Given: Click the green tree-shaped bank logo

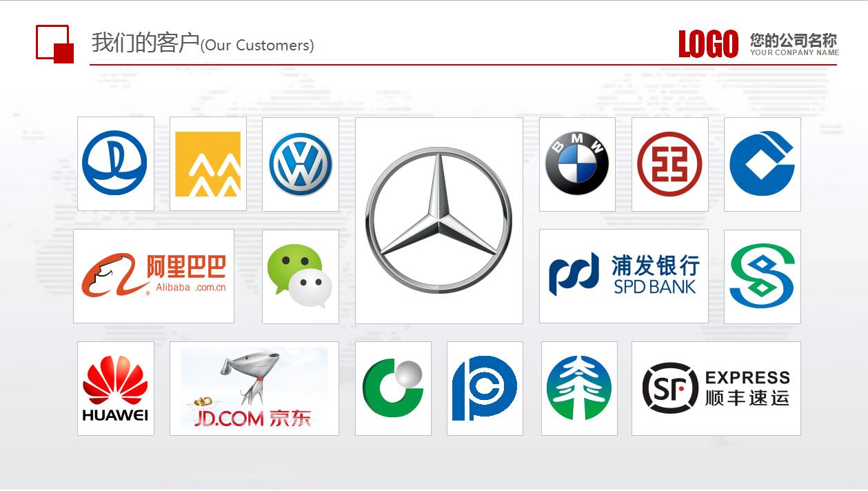Looking at the screenshot, I should (578, 388).
